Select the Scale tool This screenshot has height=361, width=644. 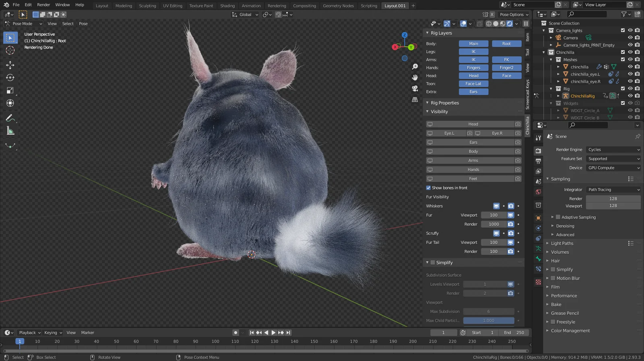coord(10,91)
